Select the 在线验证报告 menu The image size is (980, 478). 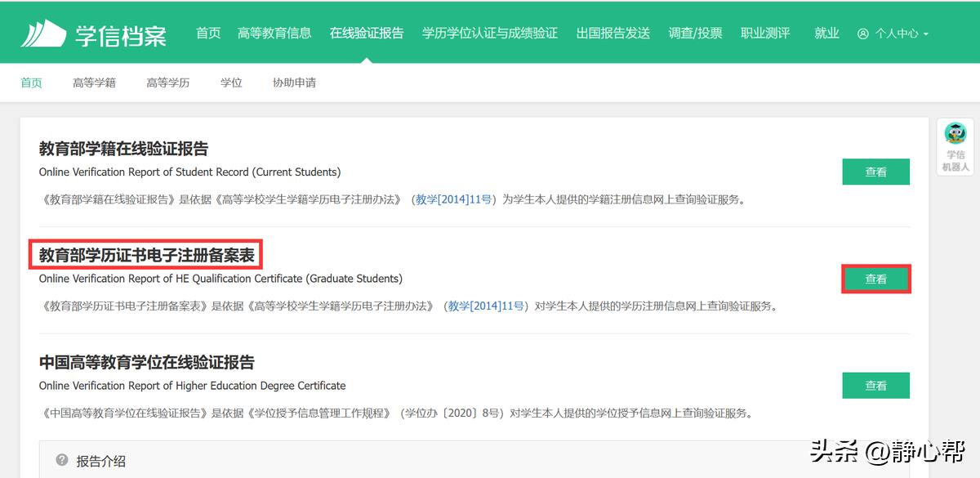point(367,34)
